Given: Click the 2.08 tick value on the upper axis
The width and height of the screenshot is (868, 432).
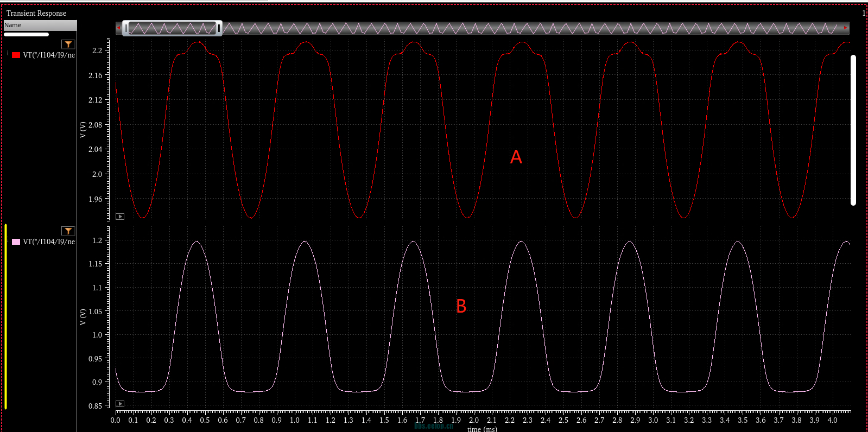Looking at the screenshot, I should [95, 125].
